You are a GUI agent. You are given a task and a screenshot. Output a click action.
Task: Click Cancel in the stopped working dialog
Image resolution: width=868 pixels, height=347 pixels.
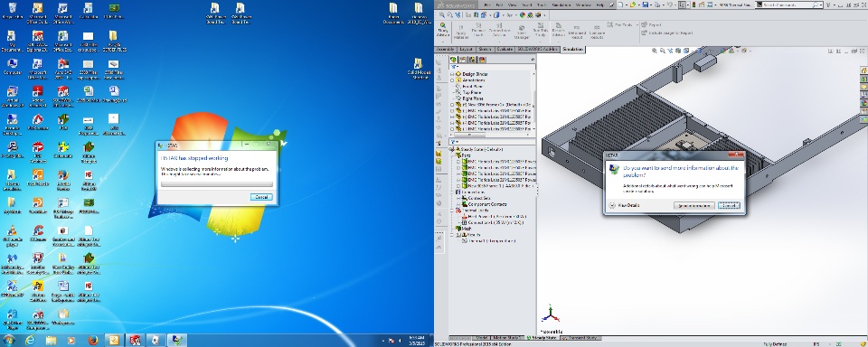tap(261, 197)
